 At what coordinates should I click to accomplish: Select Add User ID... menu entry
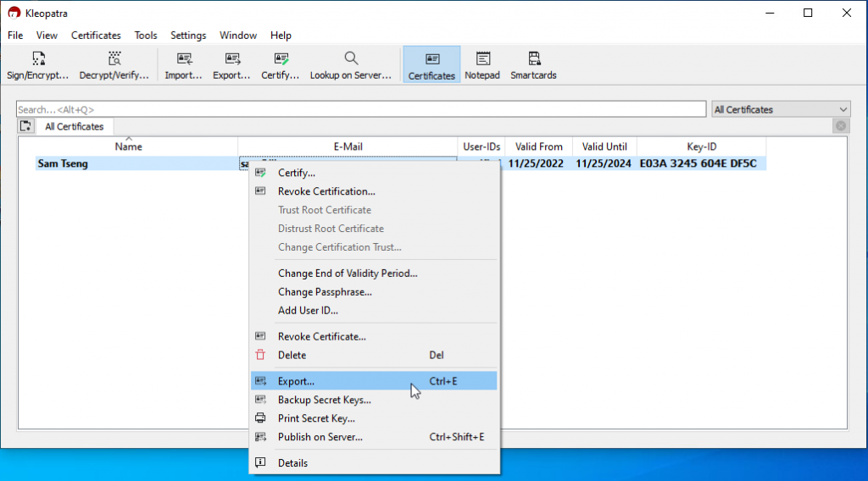pyautogui.click(x=374, y=311)
